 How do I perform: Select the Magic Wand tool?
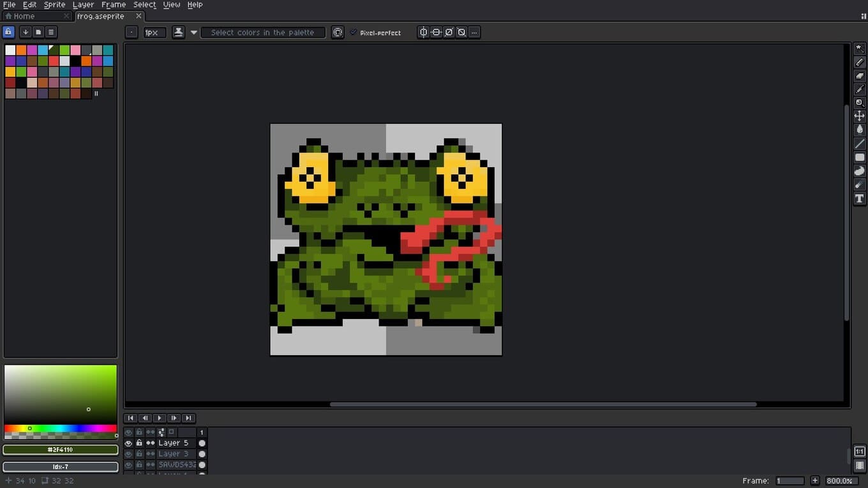tap(860, 48)
